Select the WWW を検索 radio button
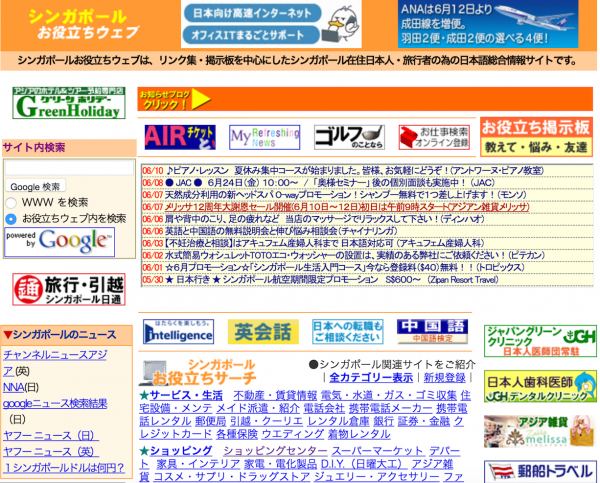 point(11,202)
